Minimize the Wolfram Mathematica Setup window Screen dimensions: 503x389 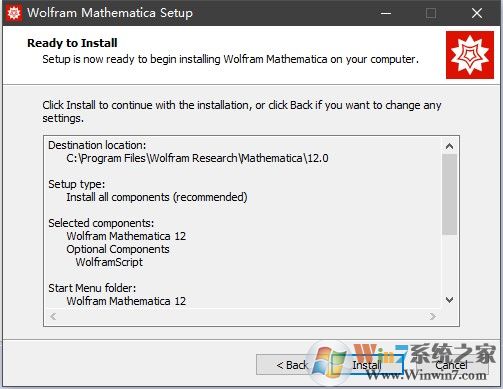(x=386, y=13)
